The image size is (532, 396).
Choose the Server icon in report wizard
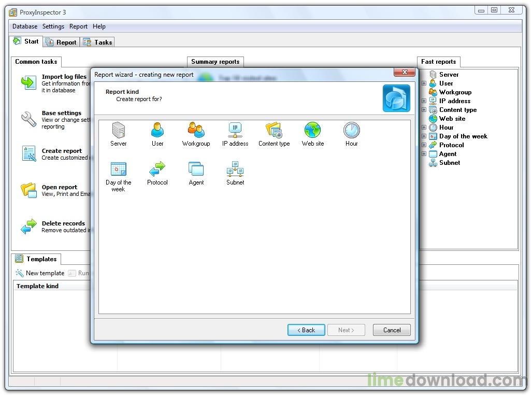(119, 130)
